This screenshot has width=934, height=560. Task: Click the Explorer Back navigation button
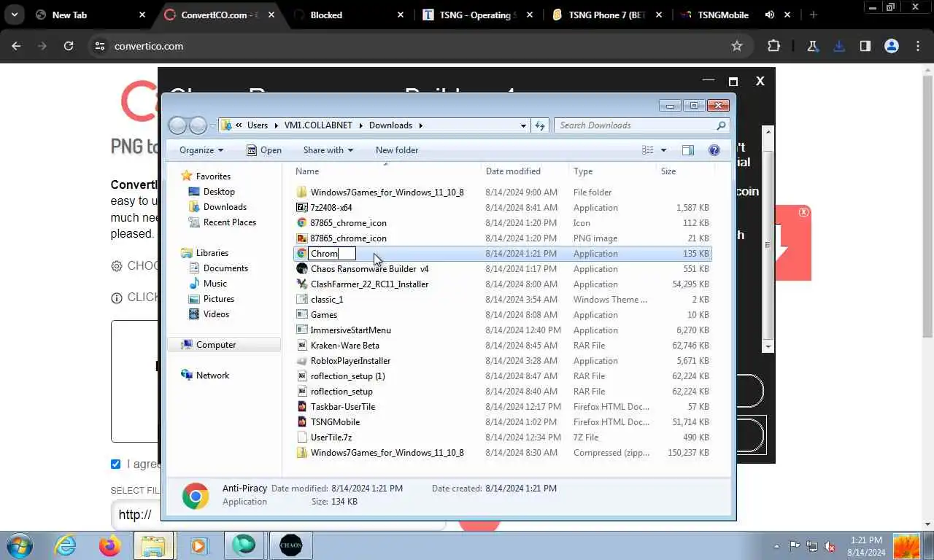(177, 125)
